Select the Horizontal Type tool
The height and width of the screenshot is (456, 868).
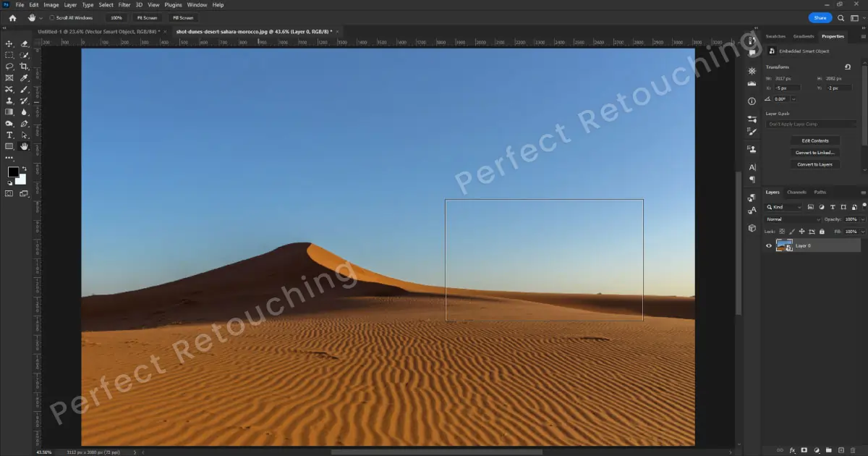9,135
